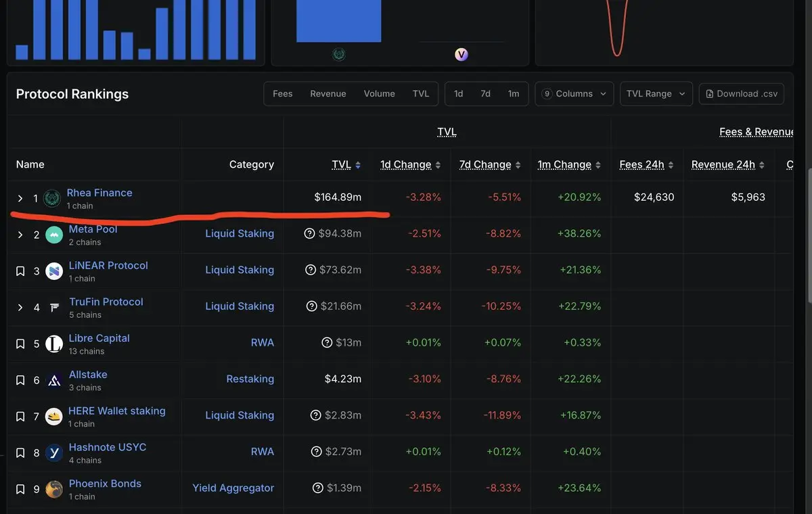Click the help icon beside $2.73m TVL
812x514 pixels.
pos(316,452)
